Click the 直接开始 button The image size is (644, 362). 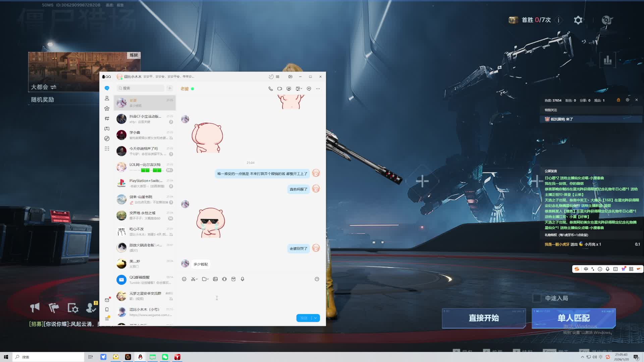[x=484, y=318]
